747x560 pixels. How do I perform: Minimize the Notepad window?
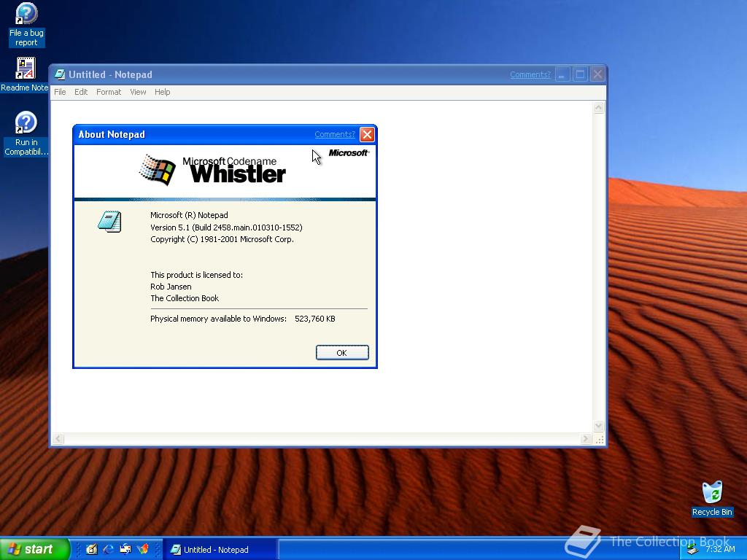click(562, 74)
